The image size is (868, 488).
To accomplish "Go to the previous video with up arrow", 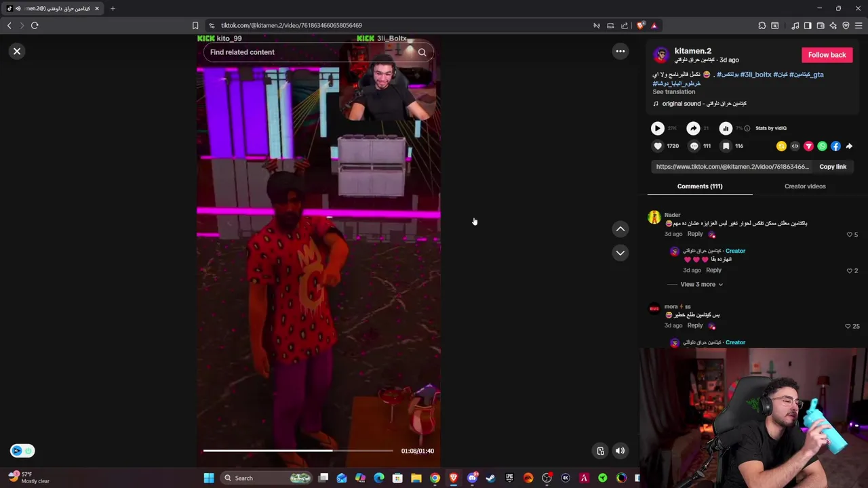I will [620, 229].
